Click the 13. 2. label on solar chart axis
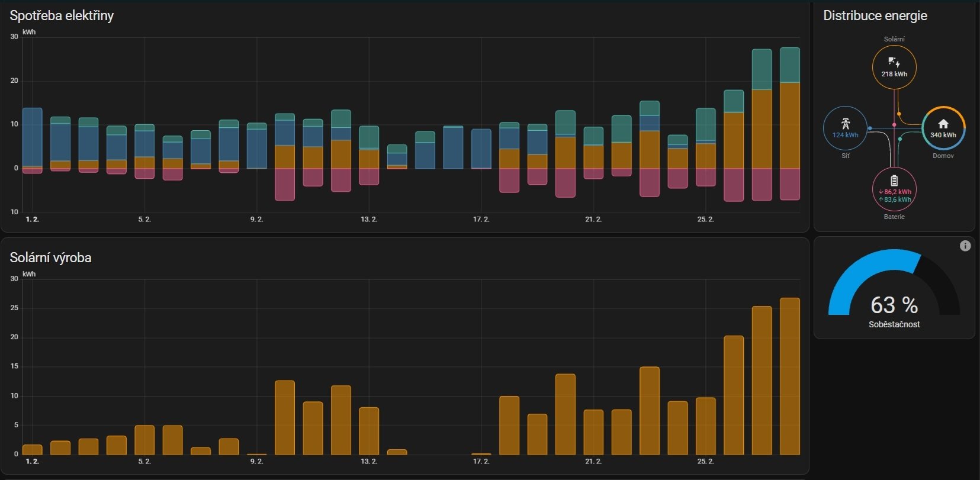Screen dimensions: 980x480 pyautogui.click(x=369, y=461)
